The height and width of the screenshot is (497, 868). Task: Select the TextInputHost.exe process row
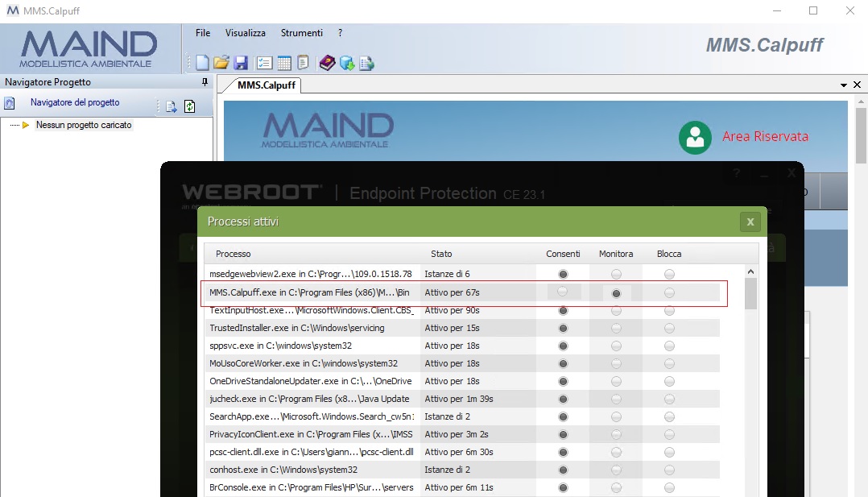tap(461, 310)
